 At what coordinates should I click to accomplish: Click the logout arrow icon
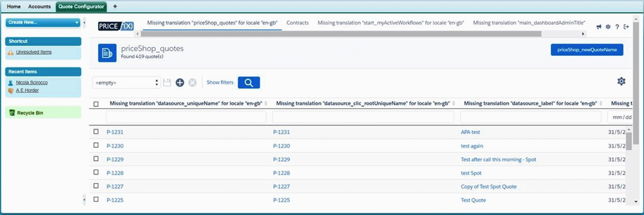(x=626, y=27)
